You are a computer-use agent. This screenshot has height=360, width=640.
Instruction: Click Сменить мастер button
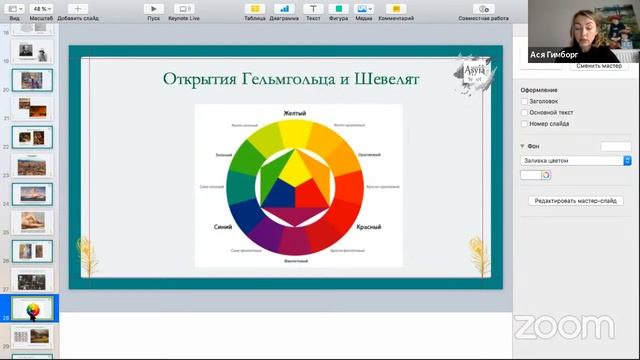point(599,66)
